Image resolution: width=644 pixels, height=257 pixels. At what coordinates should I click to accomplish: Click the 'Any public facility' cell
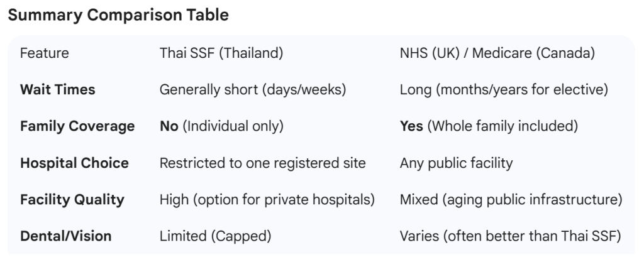coord(456,163)
